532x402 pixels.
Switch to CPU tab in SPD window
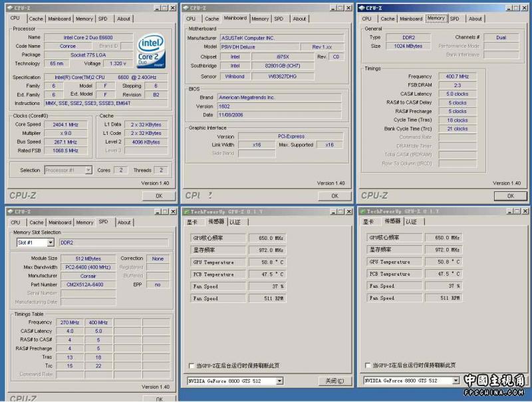click(x=15, y=223)
